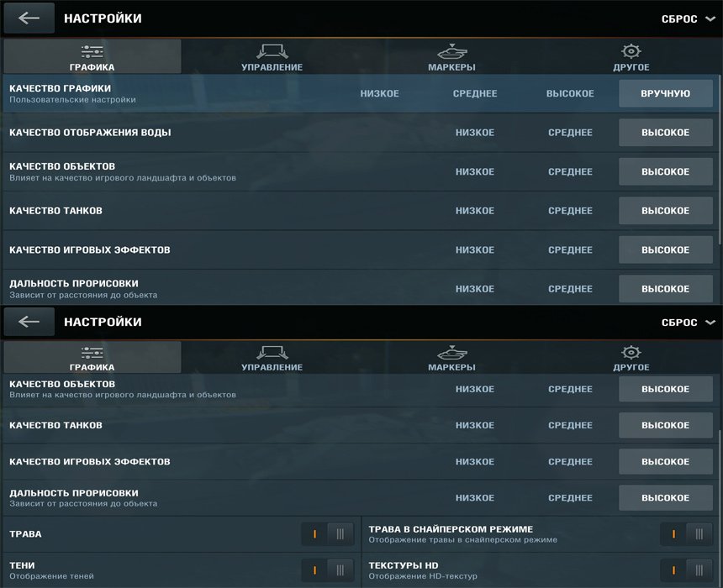
Task: Click the Другое gear icon in the upper screen
Action: (631, 50)
